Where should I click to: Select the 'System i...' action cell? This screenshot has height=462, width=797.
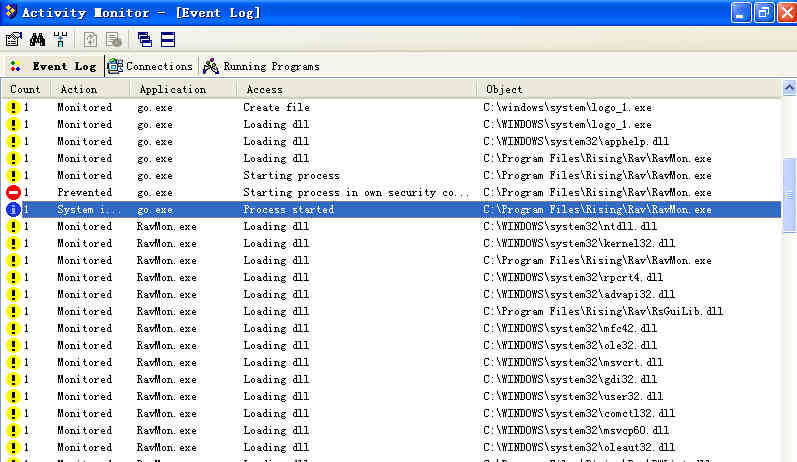click(x=89, y=209)
